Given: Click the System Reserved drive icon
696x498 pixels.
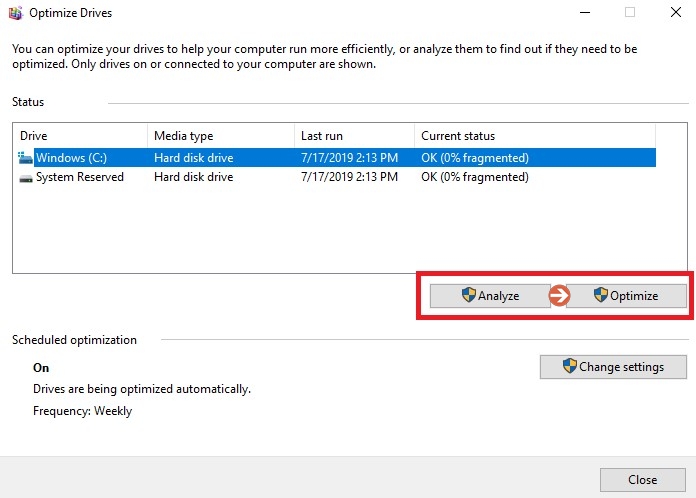Looking at the screenshot, I should pos(25,177).
